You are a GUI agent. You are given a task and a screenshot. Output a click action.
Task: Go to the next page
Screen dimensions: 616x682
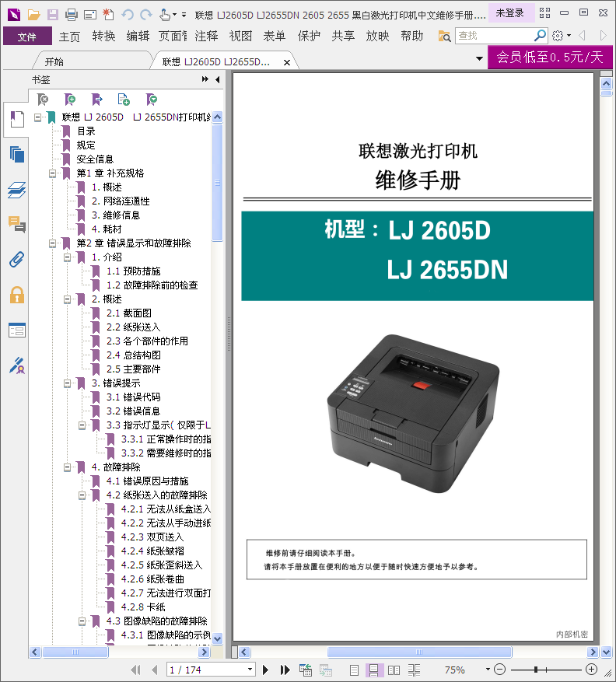265,670
